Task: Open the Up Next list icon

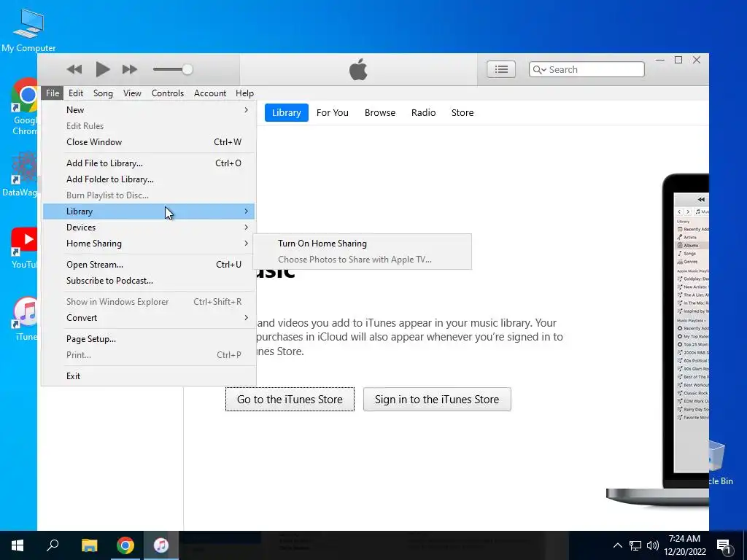Action: 500,69
